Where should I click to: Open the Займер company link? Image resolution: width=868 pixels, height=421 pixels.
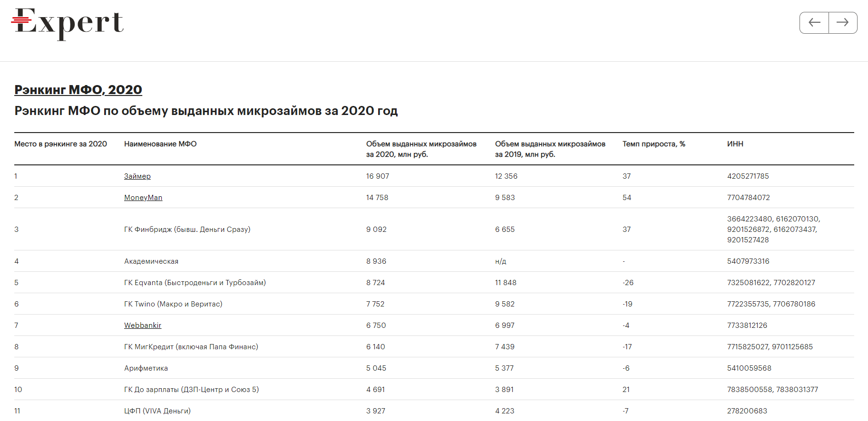[x=137, y=176]
